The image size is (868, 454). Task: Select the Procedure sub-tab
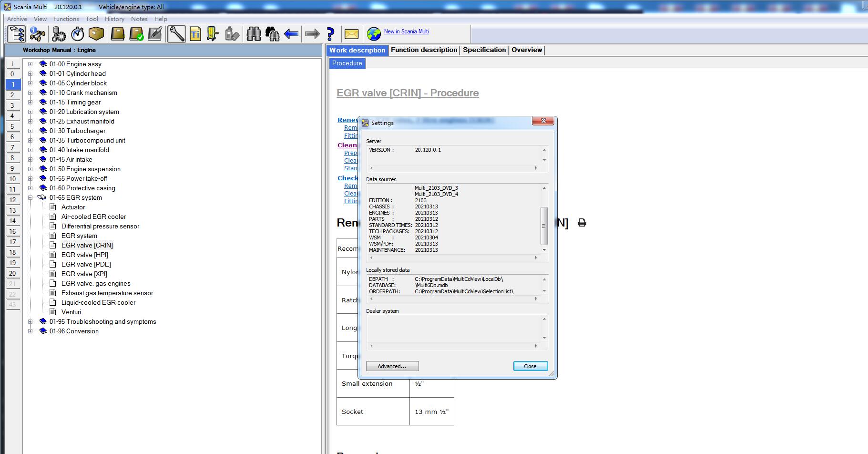click(x=347, y=63)
